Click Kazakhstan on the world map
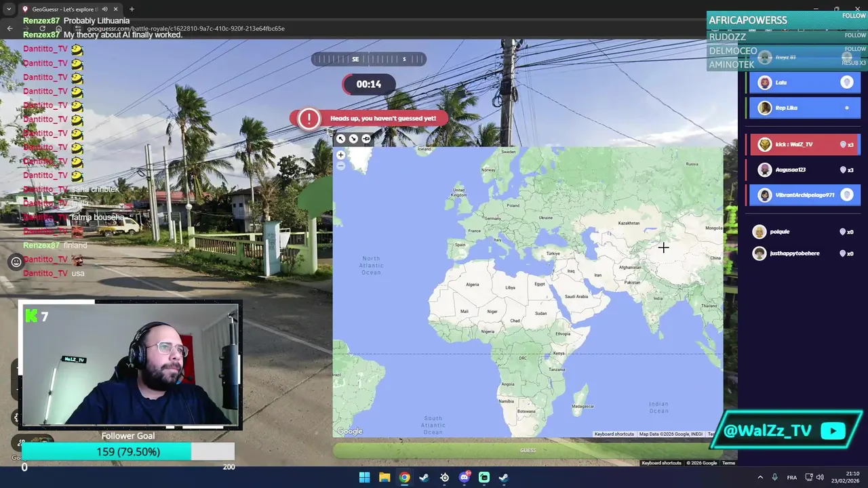 tap(629, 223)
